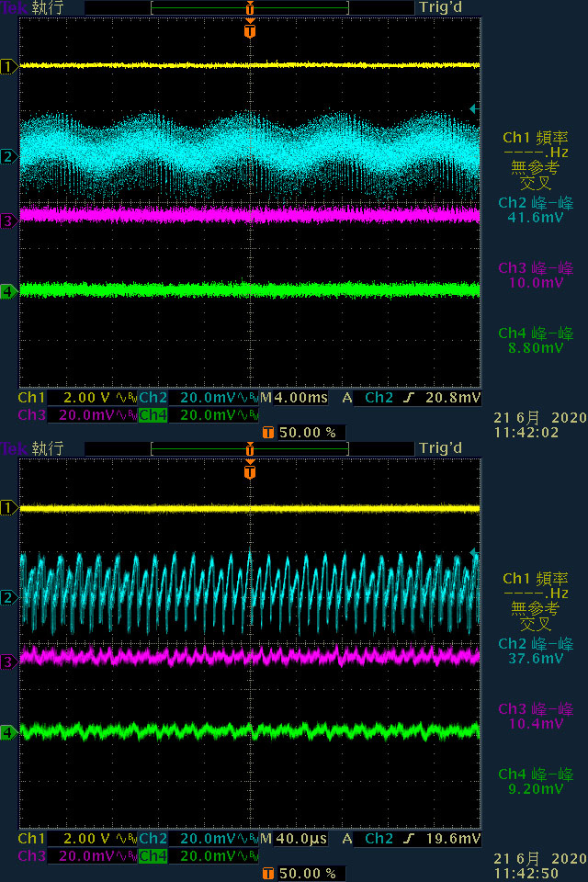Select the Ch2 峰-峰 37.6mV measurement

536,651
